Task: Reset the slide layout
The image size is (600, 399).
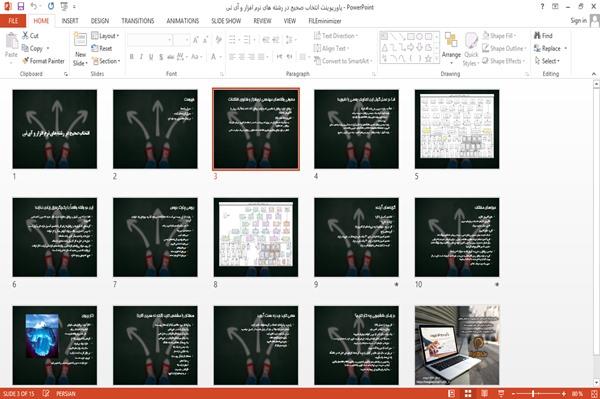Action: tap(102, 49)
